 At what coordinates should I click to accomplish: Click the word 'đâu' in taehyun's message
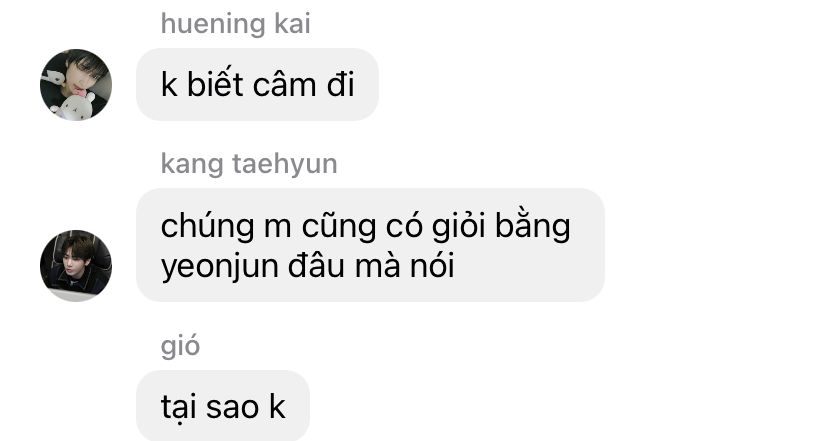click(x=316, y=266)
